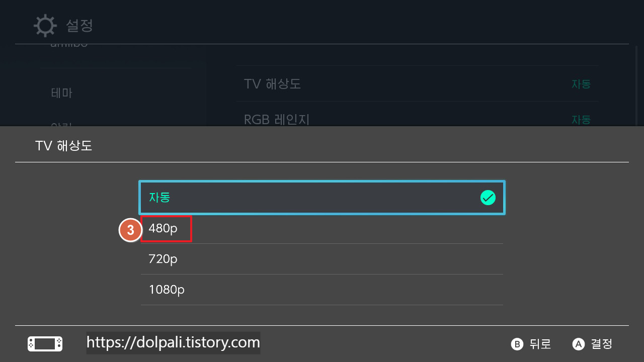Choose the 720p resolution option
The height and width of the screenshot is (362, 644).
[x=322, y=259]
